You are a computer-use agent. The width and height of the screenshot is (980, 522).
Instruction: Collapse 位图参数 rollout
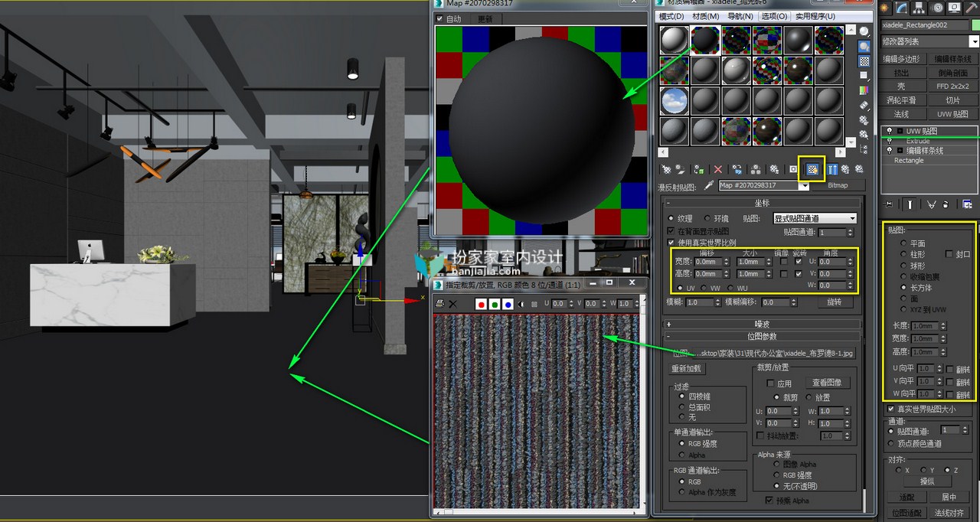[x=763, y=335]
